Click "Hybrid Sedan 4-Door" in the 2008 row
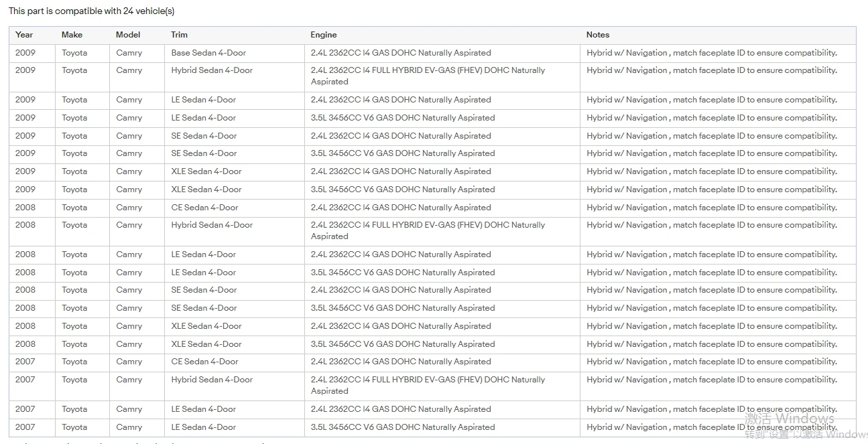 tap(212, 225)
